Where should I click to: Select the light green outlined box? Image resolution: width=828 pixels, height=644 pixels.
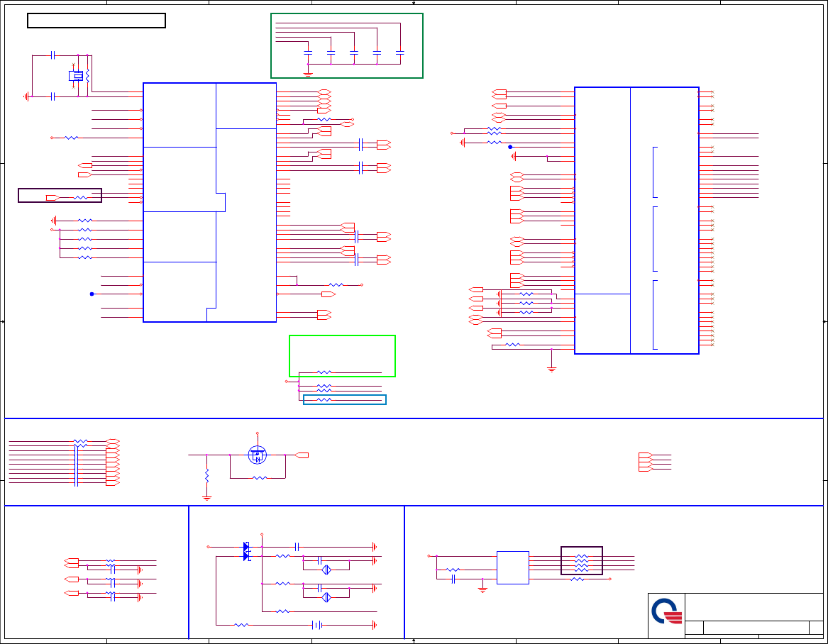(x=342, y=356)
